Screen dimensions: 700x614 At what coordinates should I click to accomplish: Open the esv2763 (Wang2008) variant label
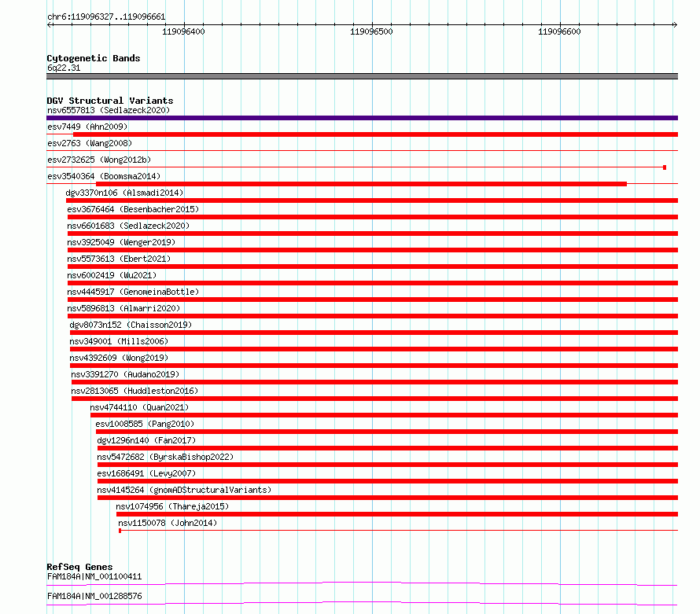coord(90,143)
